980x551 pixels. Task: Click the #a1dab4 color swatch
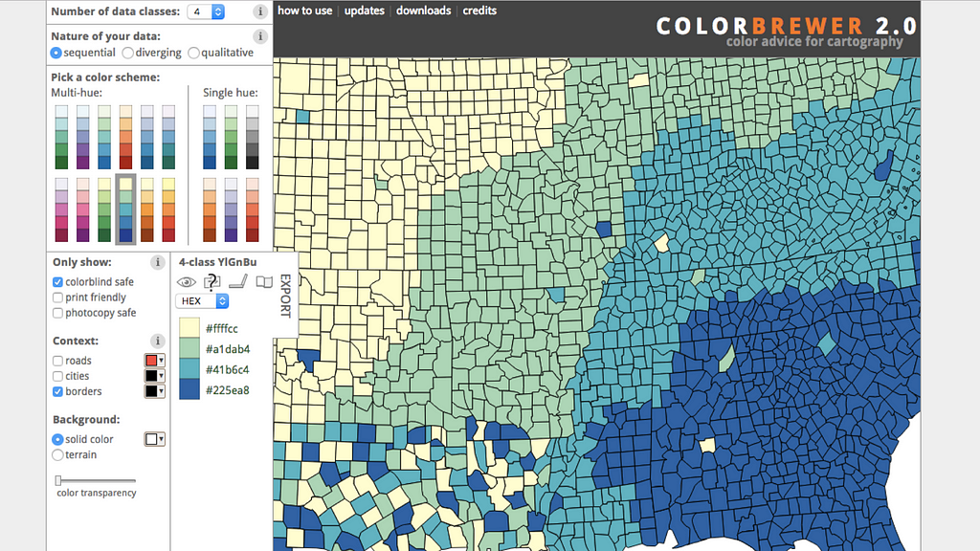coord(189,348)
